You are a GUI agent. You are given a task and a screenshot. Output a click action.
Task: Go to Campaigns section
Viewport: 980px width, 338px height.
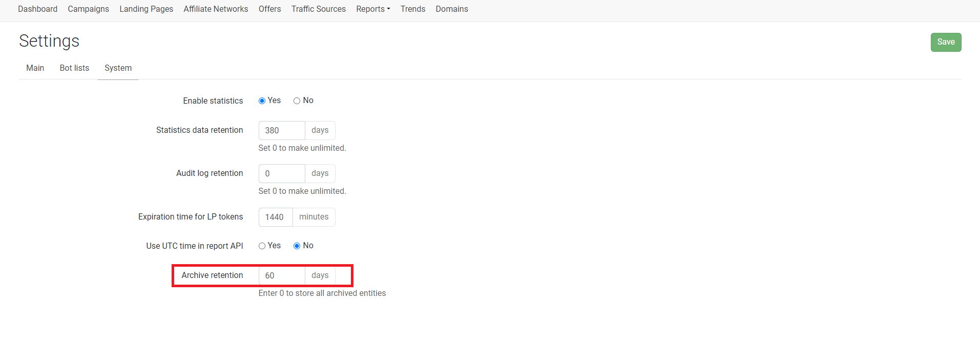pyautogui.click(x=88, y=9)
